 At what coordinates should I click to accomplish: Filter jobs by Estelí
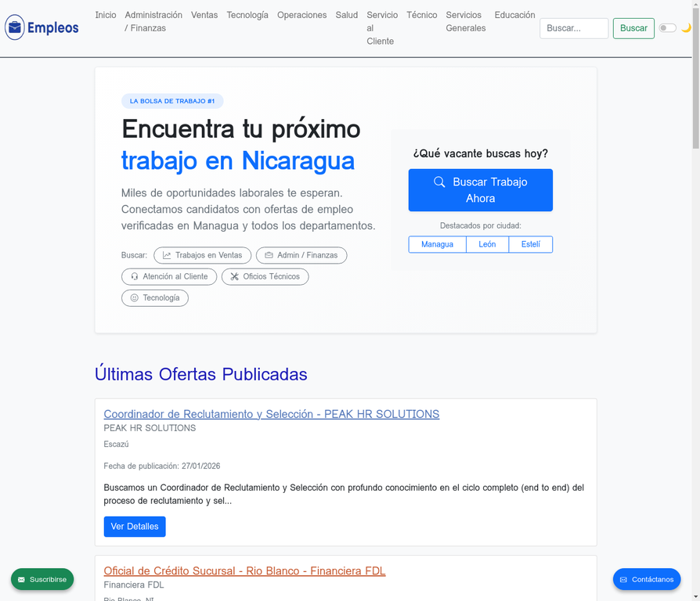click(x=530, y=244)
